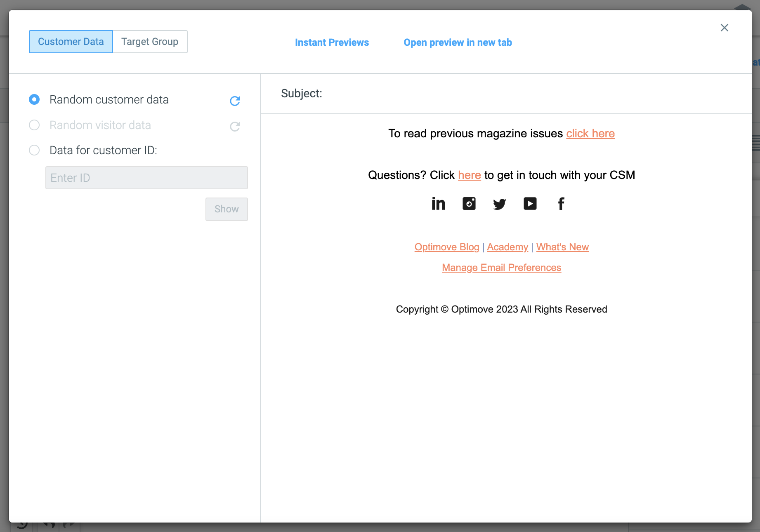Open the Instagram social icon

(x=469, y=203)
